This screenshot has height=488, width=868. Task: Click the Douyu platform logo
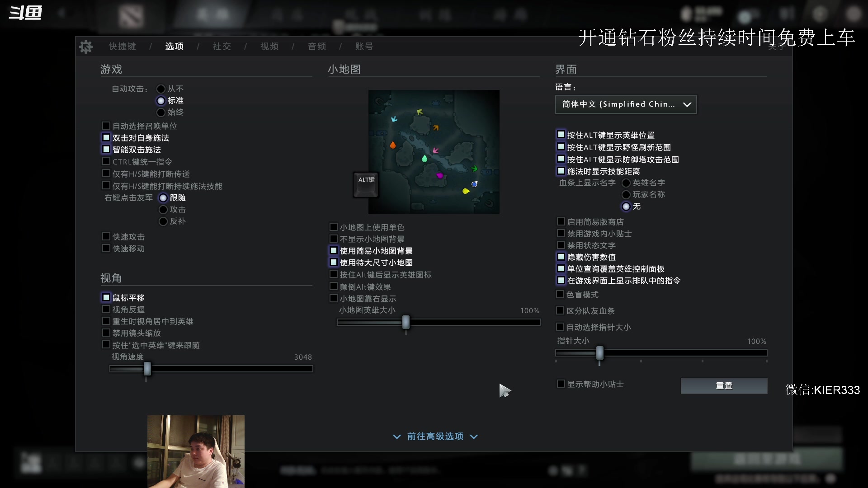click(x=25, y=13)
